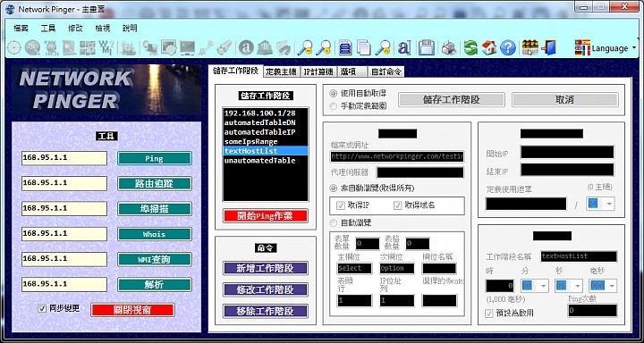Click the alarm clock 192.16 toolbar icon
The image size is (644, 343).
tap(51, 48)
